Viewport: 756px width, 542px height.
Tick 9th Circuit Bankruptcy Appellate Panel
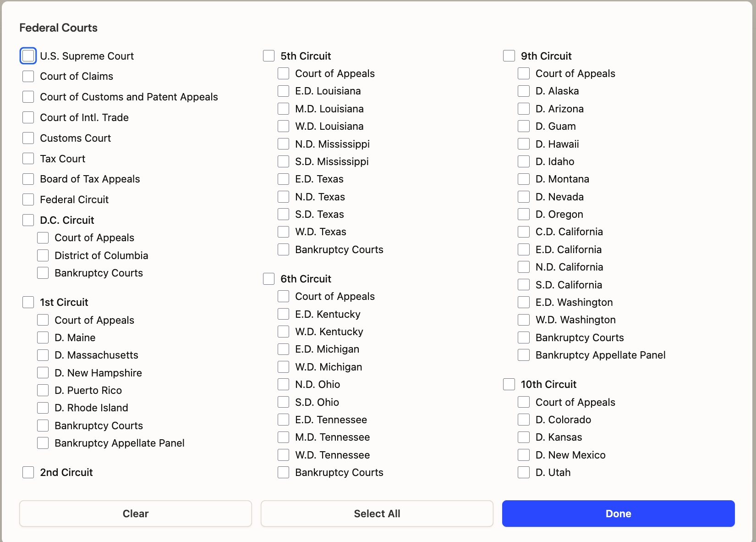(x=524, y=355)
